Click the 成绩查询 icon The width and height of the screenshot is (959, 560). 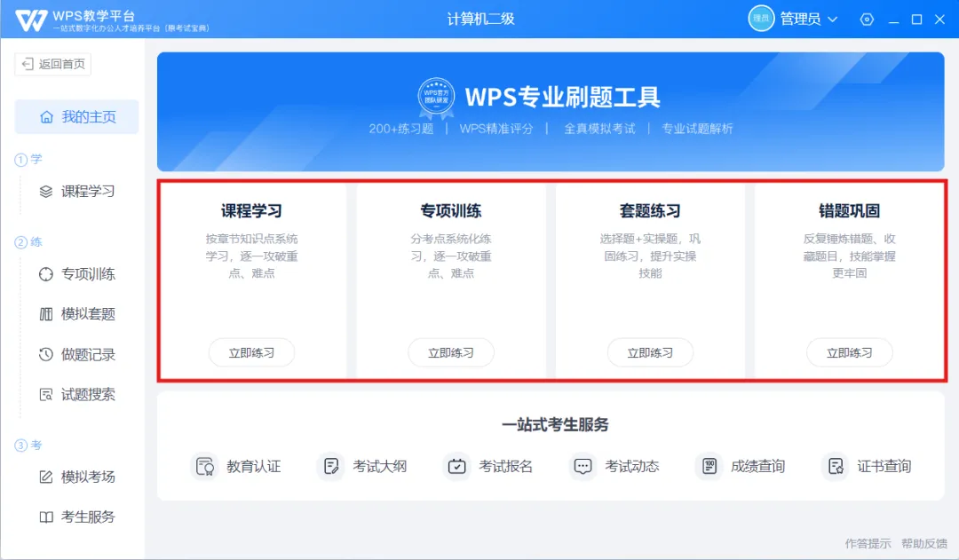pos(709,467)
